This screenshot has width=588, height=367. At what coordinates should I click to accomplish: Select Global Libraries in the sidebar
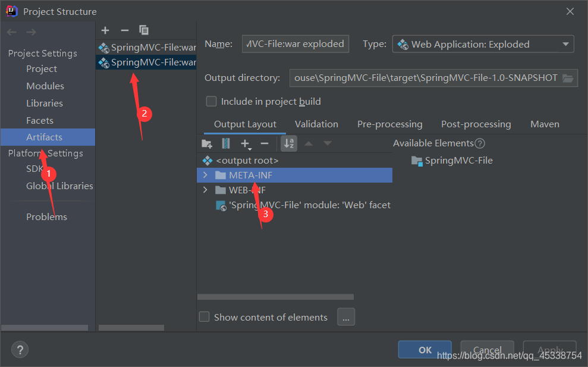pos(59,186)
